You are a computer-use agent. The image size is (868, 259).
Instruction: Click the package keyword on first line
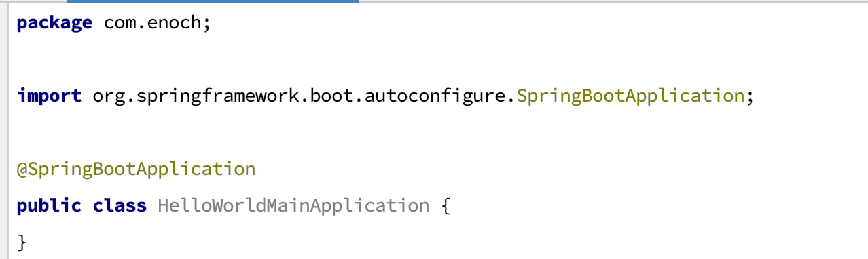[54, 24]
